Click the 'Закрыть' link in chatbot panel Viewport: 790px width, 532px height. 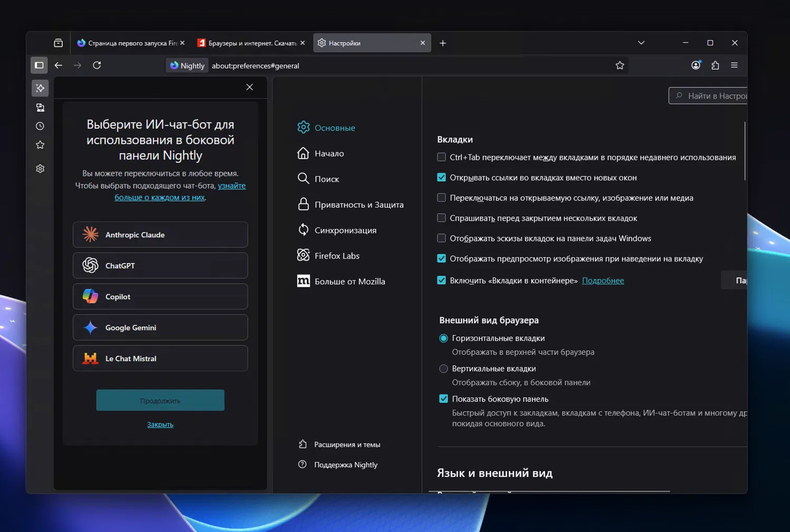tap(160, 425)
